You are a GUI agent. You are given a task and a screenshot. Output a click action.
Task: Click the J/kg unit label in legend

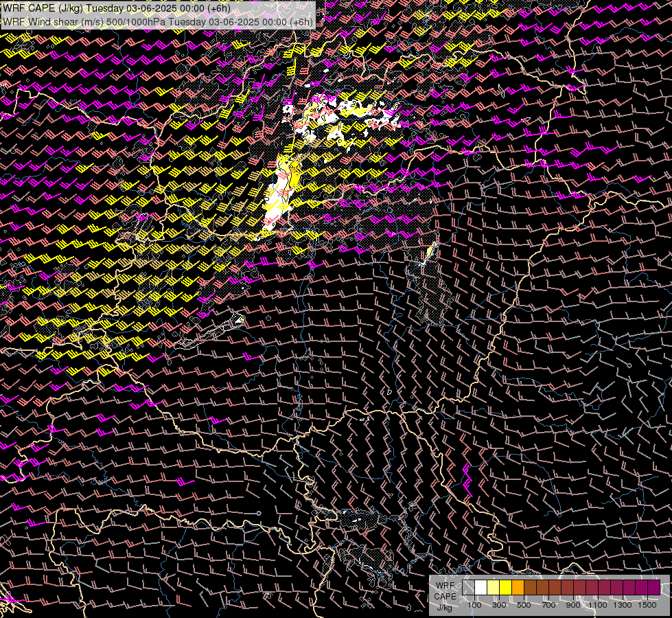(x=444, y=608)
